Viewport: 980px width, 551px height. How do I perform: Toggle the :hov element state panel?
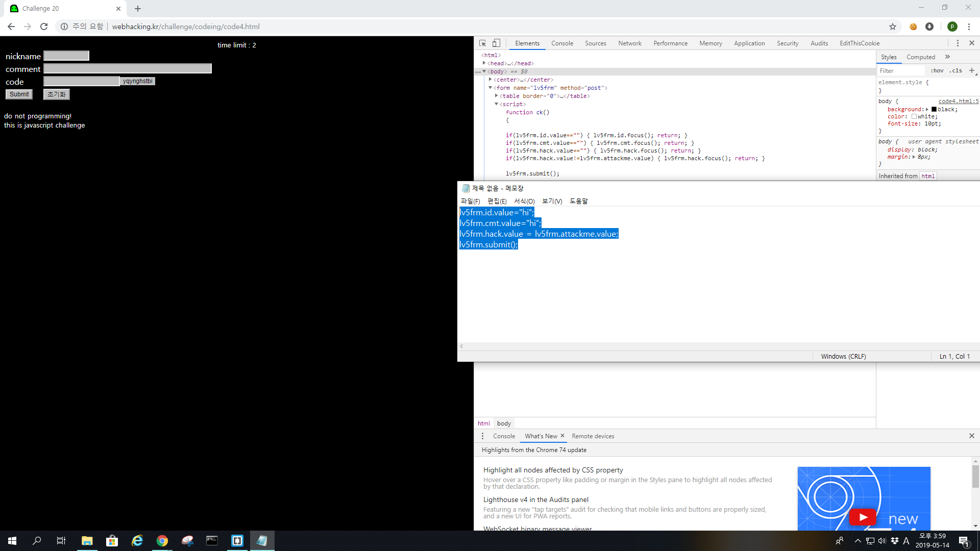point(937,71)
